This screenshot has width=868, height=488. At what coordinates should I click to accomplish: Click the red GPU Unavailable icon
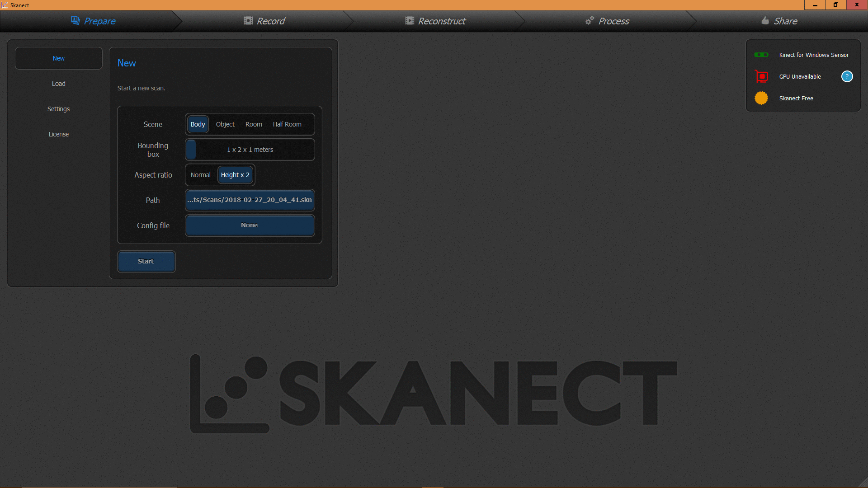761,76
